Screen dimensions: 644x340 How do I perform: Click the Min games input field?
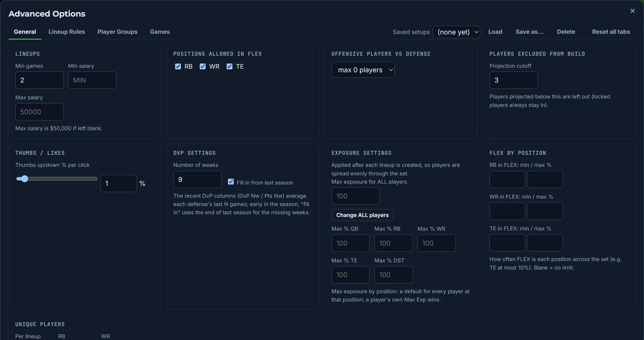(x=39, y=80)
